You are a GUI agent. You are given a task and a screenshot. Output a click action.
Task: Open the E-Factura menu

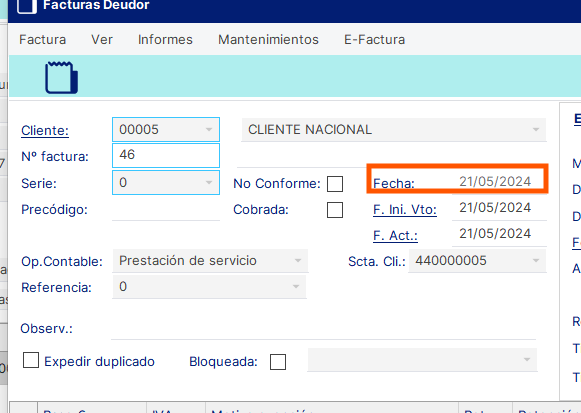374,39
